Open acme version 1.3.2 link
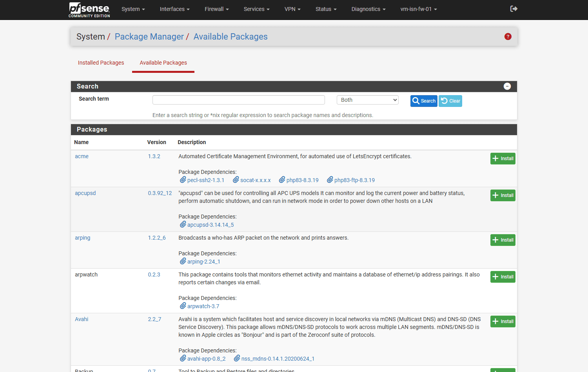This screenshot has height=372, width=588. click(x=154, y=156)
